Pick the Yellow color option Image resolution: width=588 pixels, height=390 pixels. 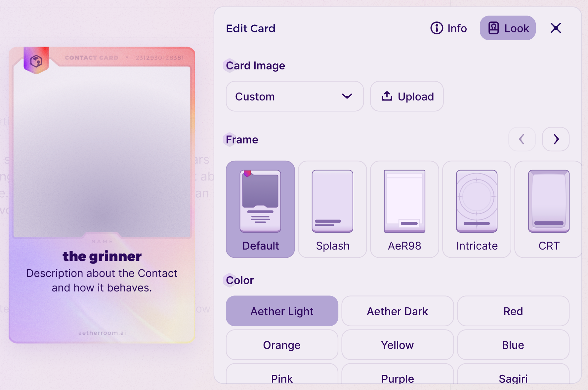(x=398, y=345)
